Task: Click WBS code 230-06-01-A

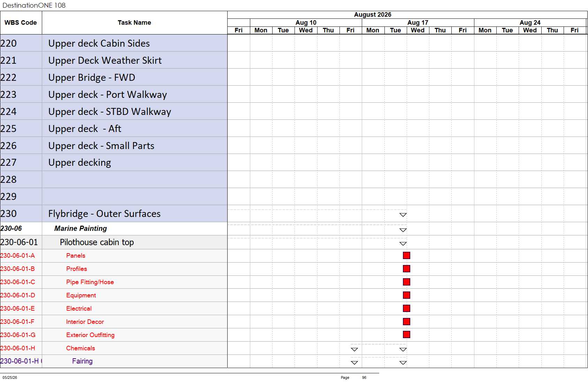Action: click(17, 256)
